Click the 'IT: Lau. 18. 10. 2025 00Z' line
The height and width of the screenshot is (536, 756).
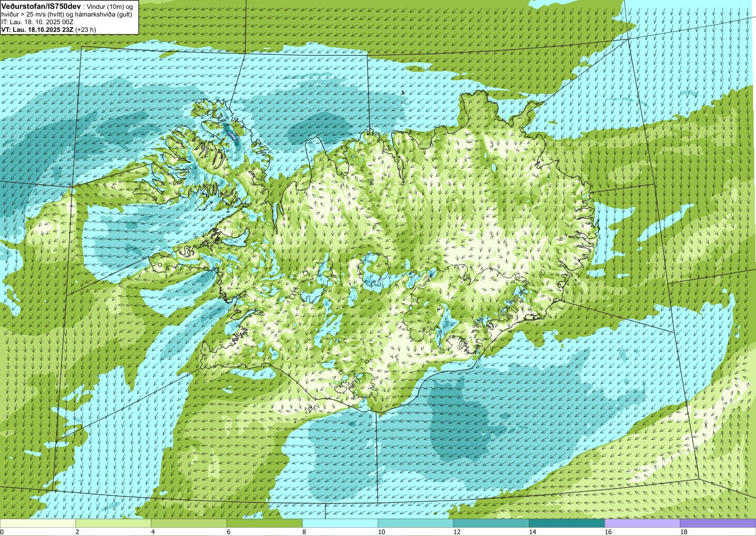point(38,22)
